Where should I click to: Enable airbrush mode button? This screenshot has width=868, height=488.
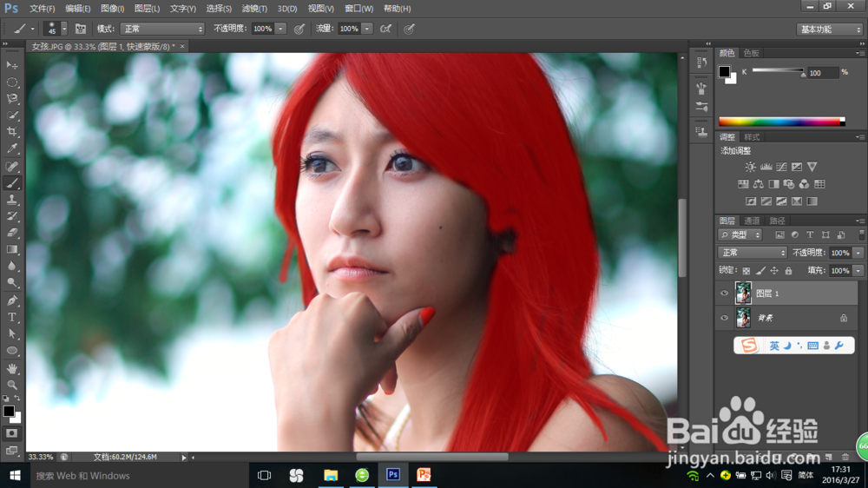(386, 29)
